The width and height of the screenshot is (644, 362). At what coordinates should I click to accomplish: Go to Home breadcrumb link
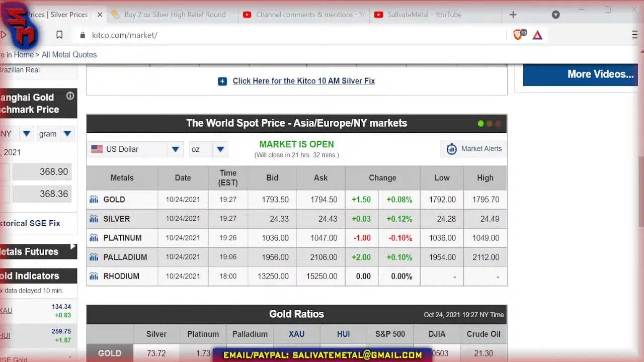24,55
